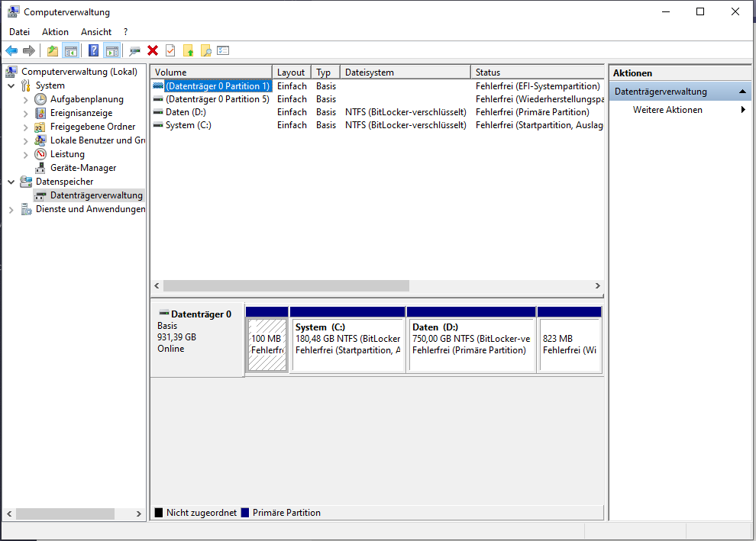Viewport: 756px width, 541px height.
Task: Click the yellow page with green arrow icon
Action: tap(188, 50)
